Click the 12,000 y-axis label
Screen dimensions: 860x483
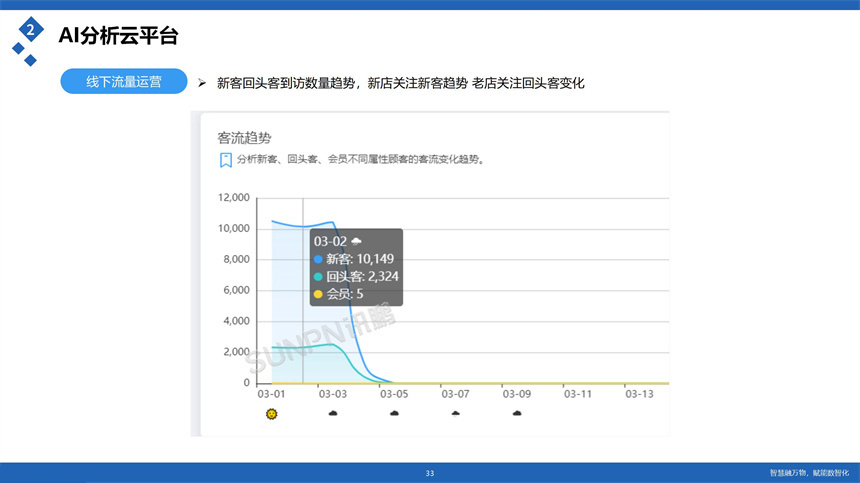click(234, 197)
